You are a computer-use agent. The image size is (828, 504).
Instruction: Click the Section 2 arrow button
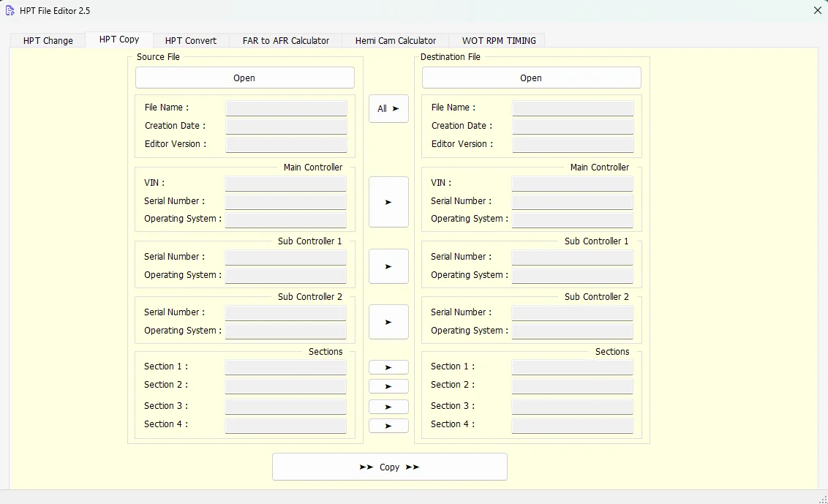(x=388, y=386)
